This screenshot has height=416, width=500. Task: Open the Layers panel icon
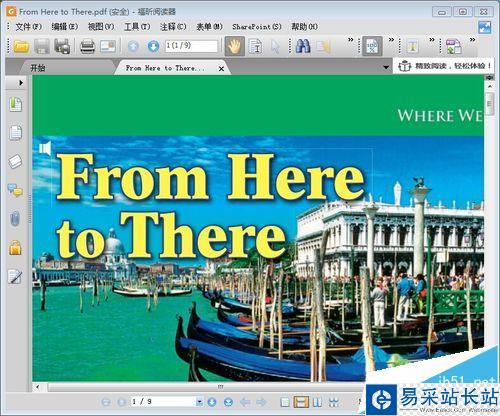[15, 161]
